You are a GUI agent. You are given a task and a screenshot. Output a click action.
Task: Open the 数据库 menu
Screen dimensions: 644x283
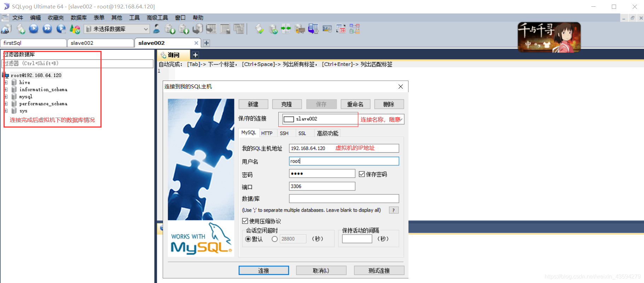pos(79,18)
